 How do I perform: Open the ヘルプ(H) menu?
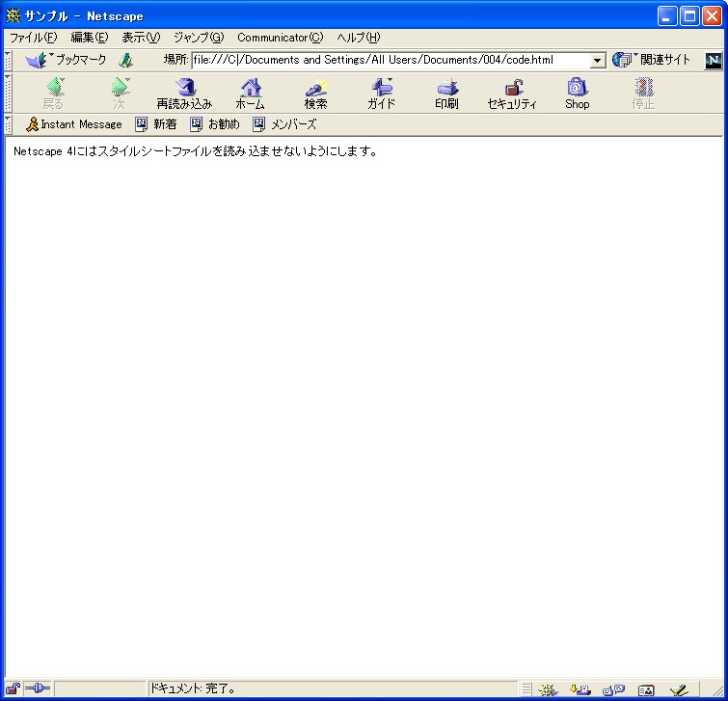(x=359, y=38)
